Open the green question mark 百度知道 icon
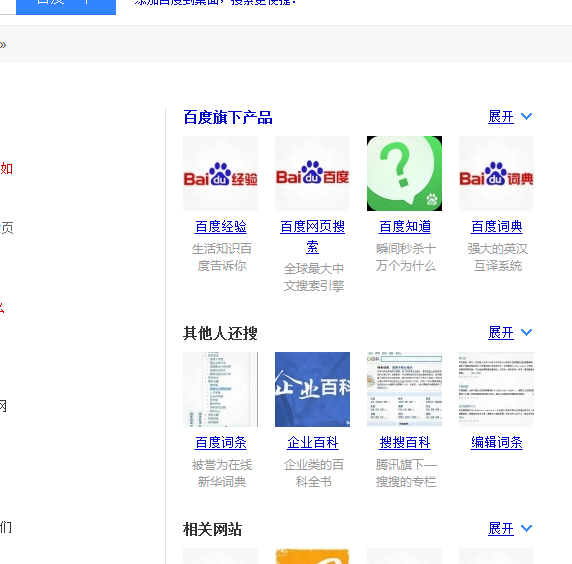The image size is (572, 564). click(404, 173)
